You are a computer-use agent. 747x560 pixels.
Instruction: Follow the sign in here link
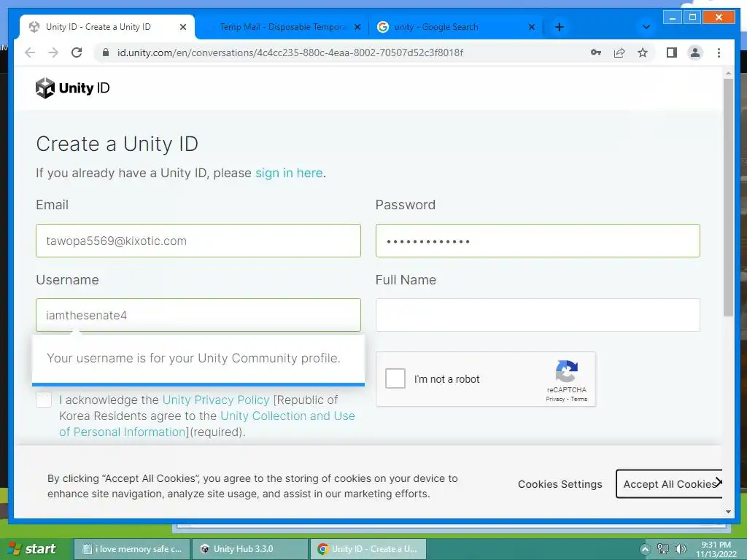click(x=289, y=173)
